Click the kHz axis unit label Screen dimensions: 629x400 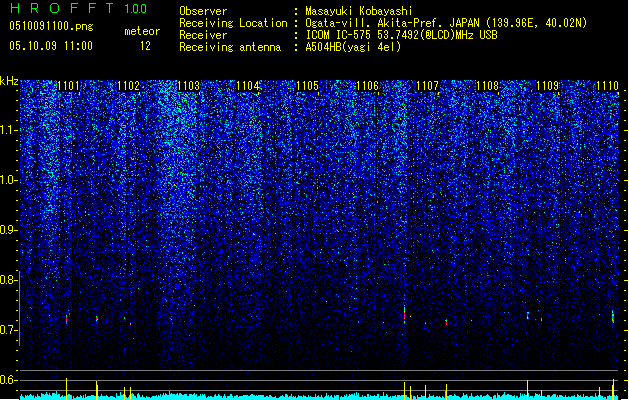coord(9,81)
